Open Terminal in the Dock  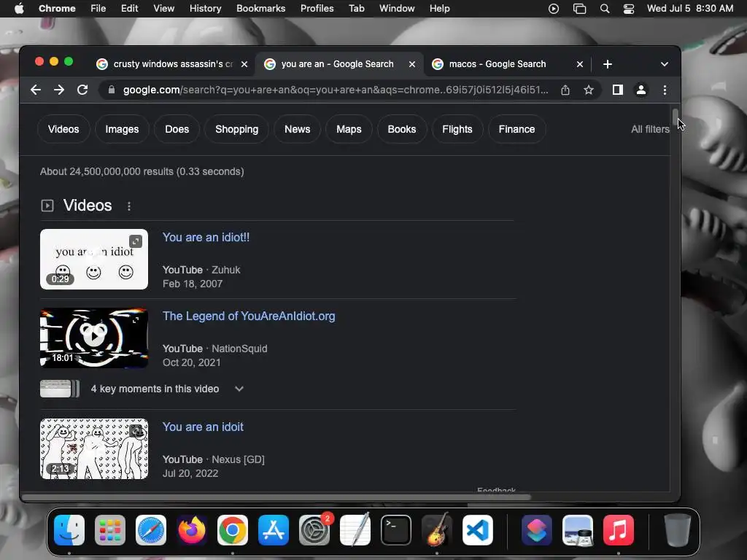[x=396, y=530]
